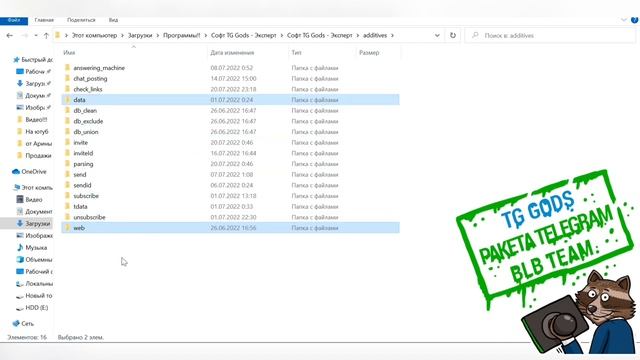This screenshot has height=360, width=640.
Task: Open pinned Документы under quick access
Action: click(x=35, y=96)
